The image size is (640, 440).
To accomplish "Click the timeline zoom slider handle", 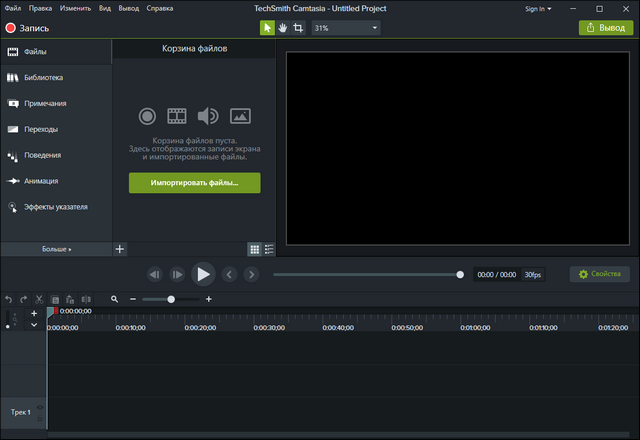I will (171, 299).
